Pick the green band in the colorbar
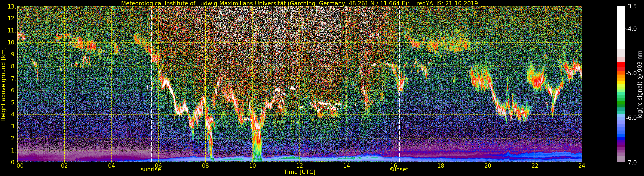The height and width of the screenshot is (176, 644). coord(621,103)
